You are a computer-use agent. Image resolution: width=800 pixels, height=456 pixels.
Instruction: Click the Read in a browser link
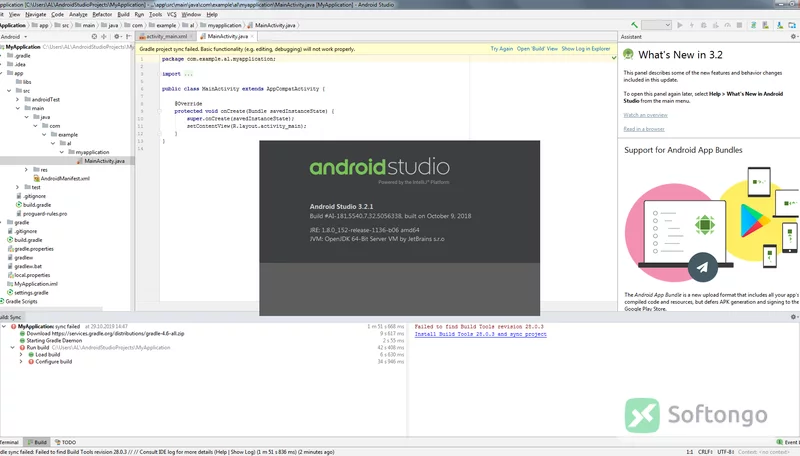[x=644, y=129]
